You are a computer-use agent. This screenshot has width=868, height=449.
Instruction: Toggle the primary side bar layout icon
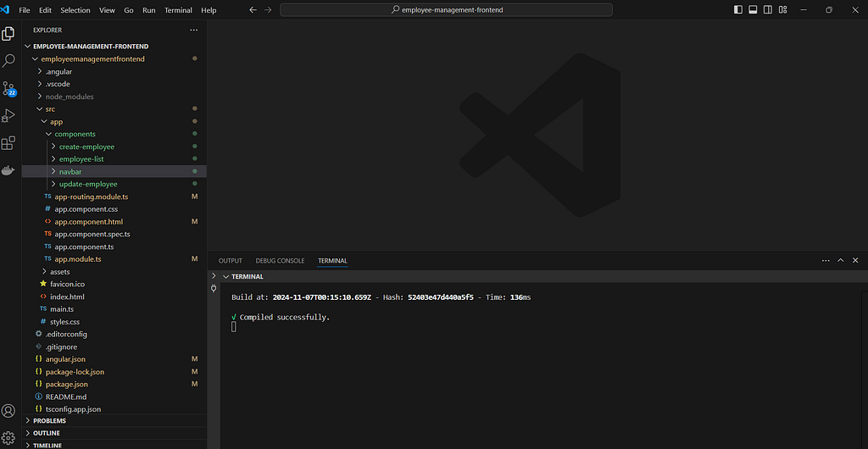[738, 10]
